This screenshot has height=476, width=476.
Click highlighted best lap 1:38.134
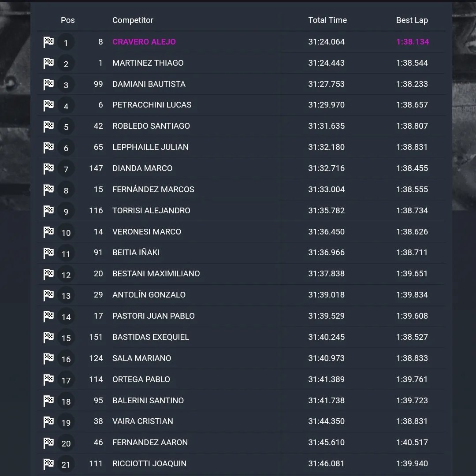tap(413, 41)
